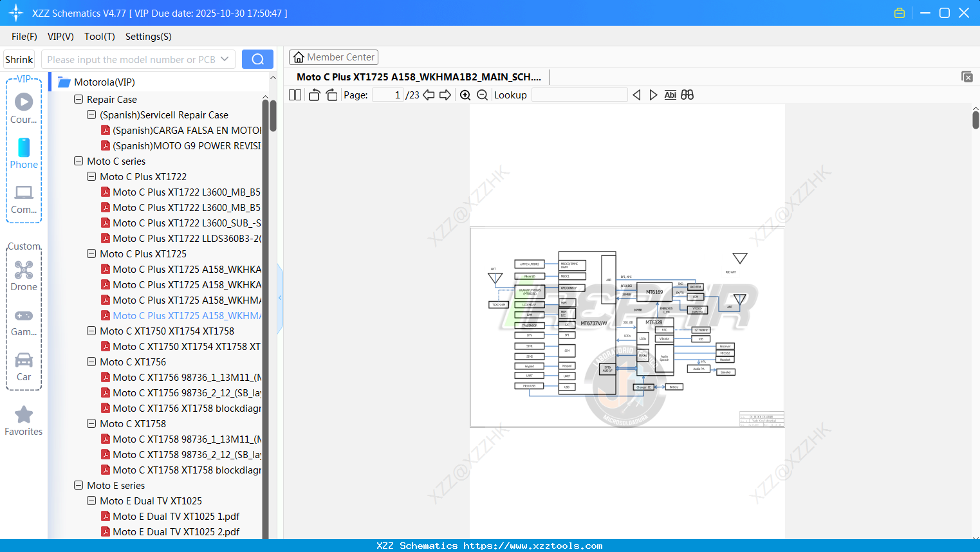Open Moto E Dual TV XT1025 2.pdf
This screenshot has height=552, width=980.
click(171, 532)
